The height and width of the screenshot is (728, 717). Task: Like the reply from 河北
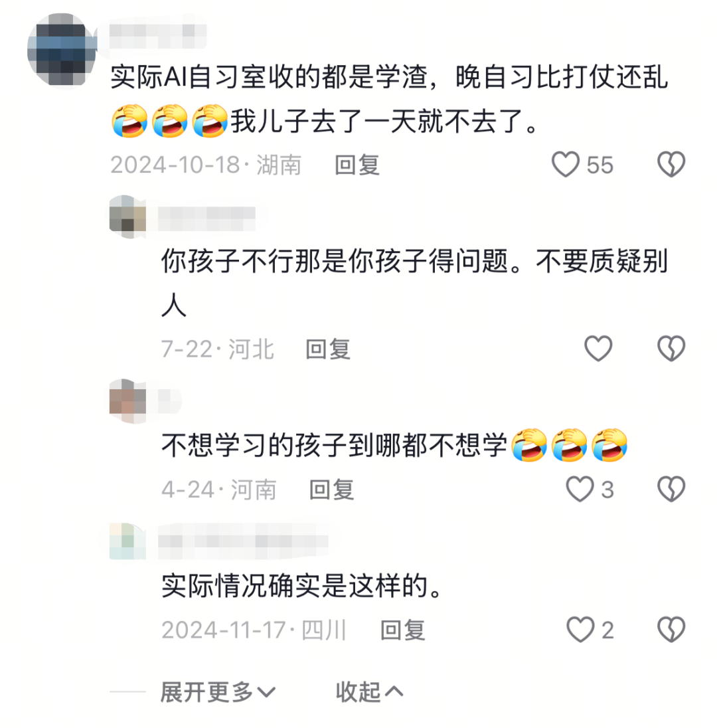coord(598,348)
